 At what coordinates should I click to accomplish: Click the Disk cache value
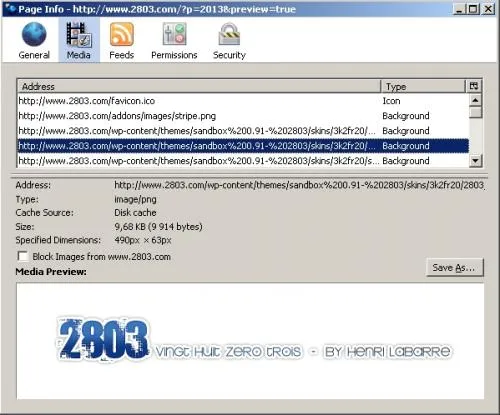point(135,213)
